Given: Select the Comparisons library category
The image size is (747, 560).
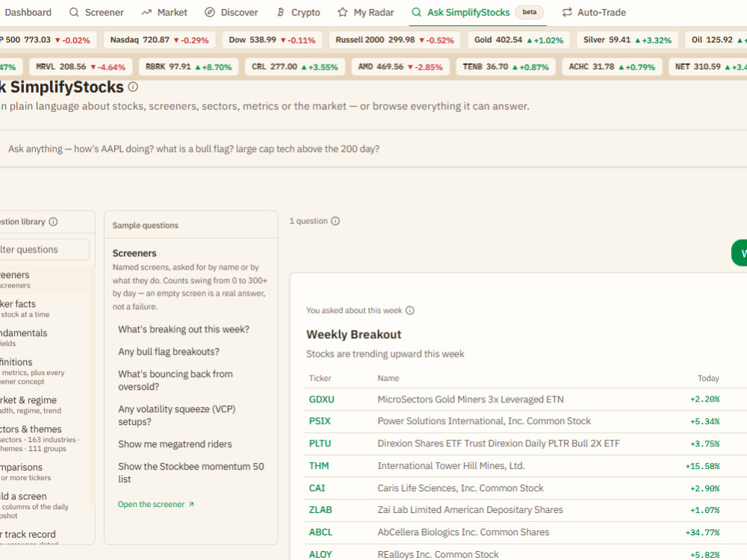Looking at the screenshot, I should coord(45,472).
